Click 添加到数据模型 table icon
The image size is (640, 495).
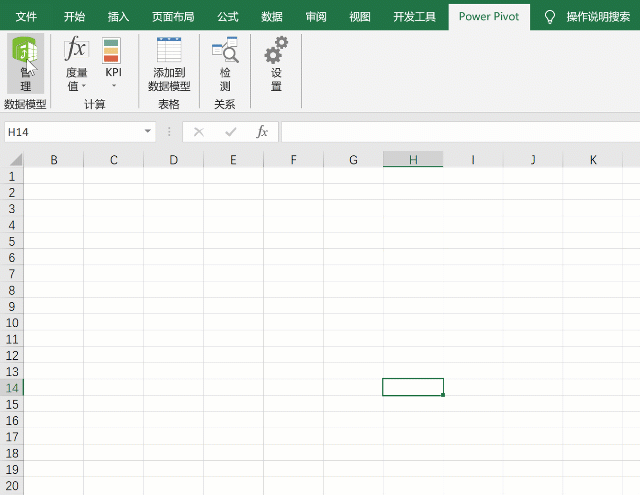[169, 51]
